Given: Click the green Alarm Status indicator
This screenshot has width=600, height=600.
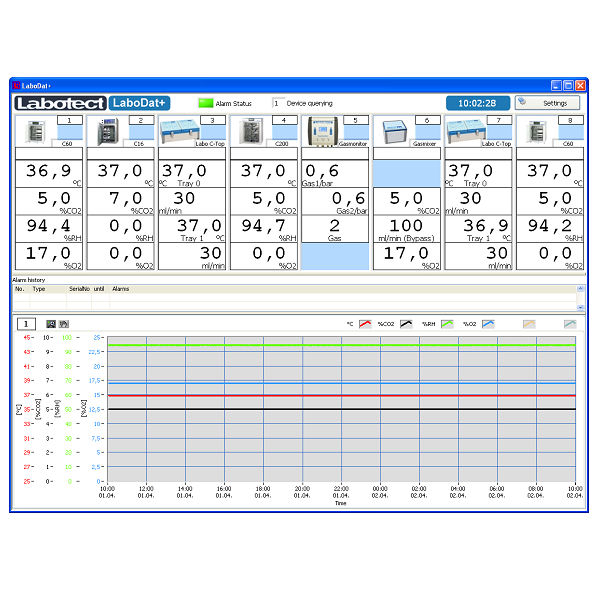Looking at the screenshot, I should pyautogui.click(x=206, y=103).
